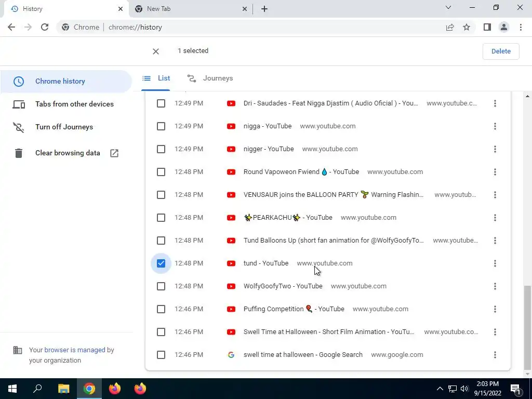The width and height of the screenshot is (532, 399).
Task: Click the open-in-new icon beside Clear browsing data
Action: 114,153
